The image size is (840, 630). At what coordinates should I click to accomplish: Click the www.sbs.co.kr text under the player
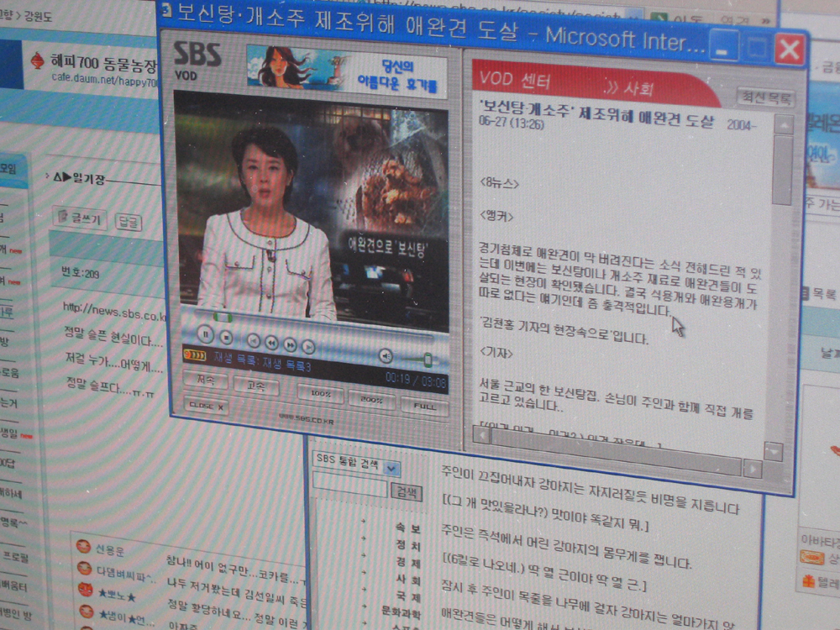[307, 419]
